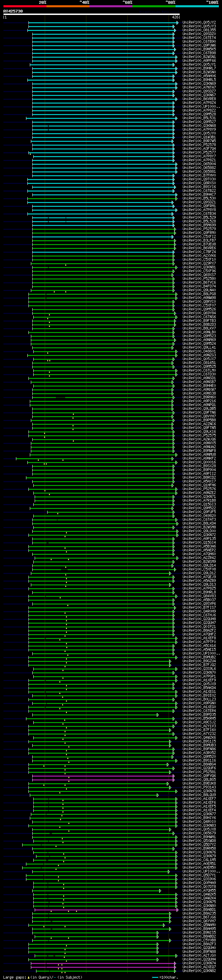Image resolution: width=222 pixels, height=980 pixels.
Task: Open hit UniRef100_B5L531
Action: 199,118
